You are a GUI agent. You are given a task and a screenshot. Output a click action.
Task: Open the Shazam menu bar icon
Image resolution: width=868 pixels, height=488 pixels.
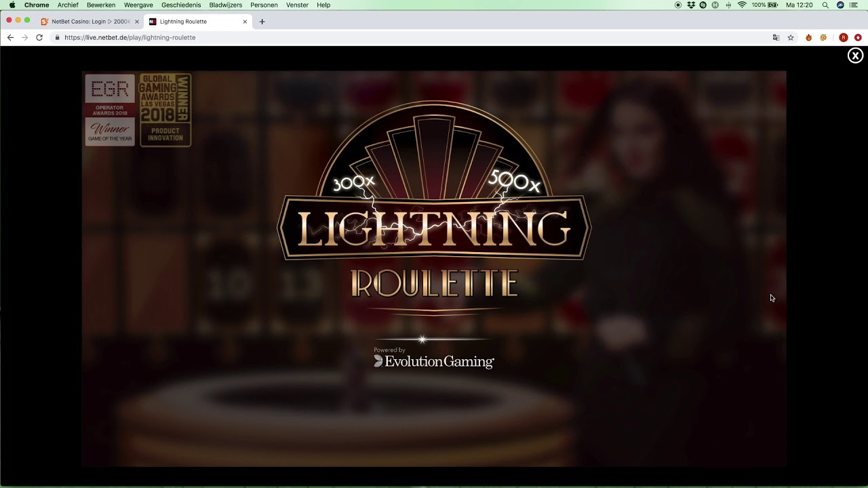[x=703, y=5]
